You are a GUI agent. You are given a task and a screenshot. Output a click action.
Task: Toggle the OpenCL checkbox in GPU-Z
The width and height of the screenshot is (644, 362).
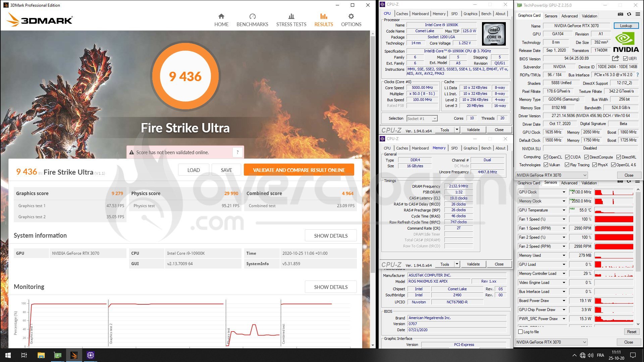pyautogui.click(x=546, y=157)
